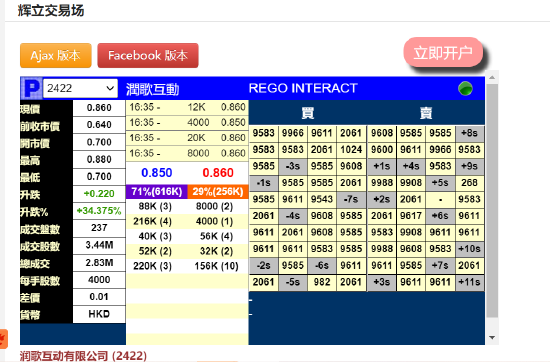This screenshot has height=362, width=550.
Task: Click the buy spread marker -3s
Action: tap(293, 166)
